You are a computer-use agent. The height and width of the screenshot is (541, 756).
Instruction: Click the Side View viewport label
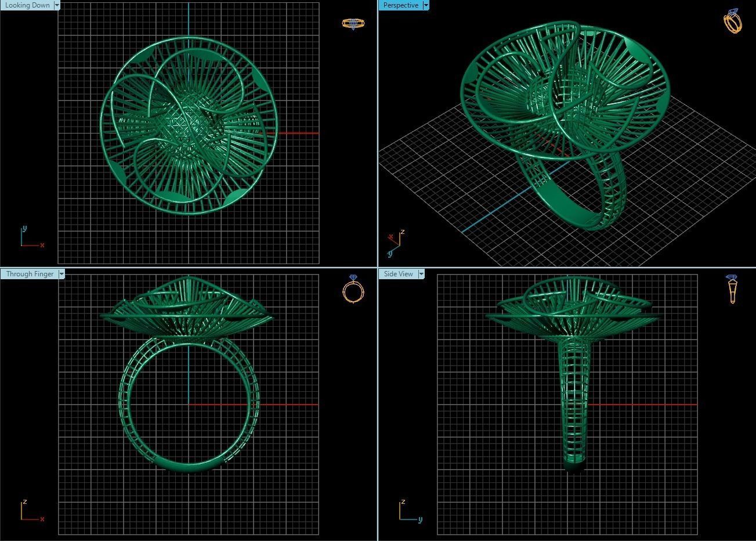[399, 274]
